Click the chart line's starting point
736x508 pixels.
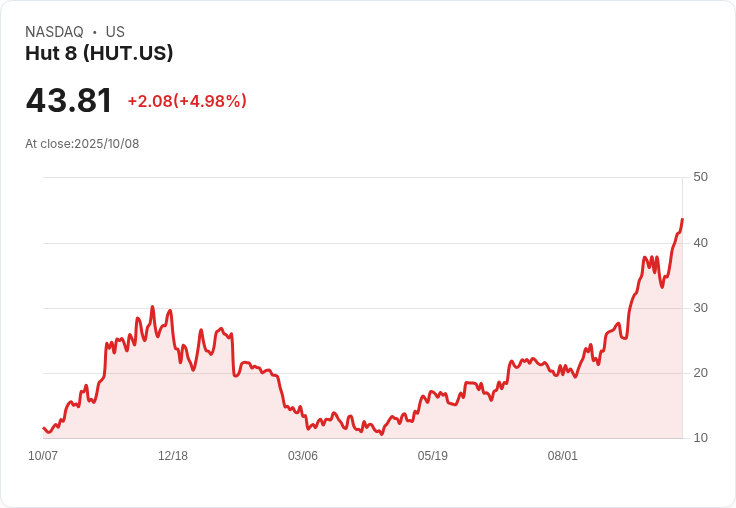pyautogui.click(x=43, y=428)
